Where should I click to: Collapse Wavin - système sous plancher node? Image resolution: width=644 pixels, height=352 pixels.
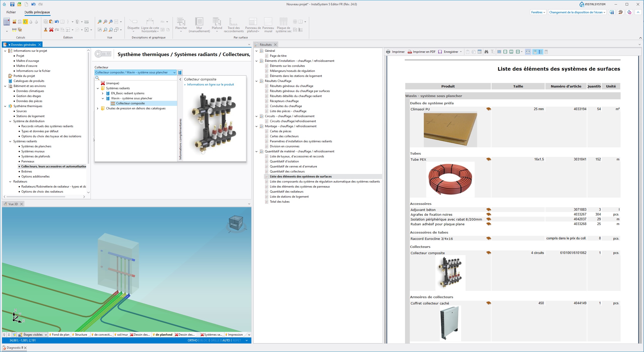103,98
